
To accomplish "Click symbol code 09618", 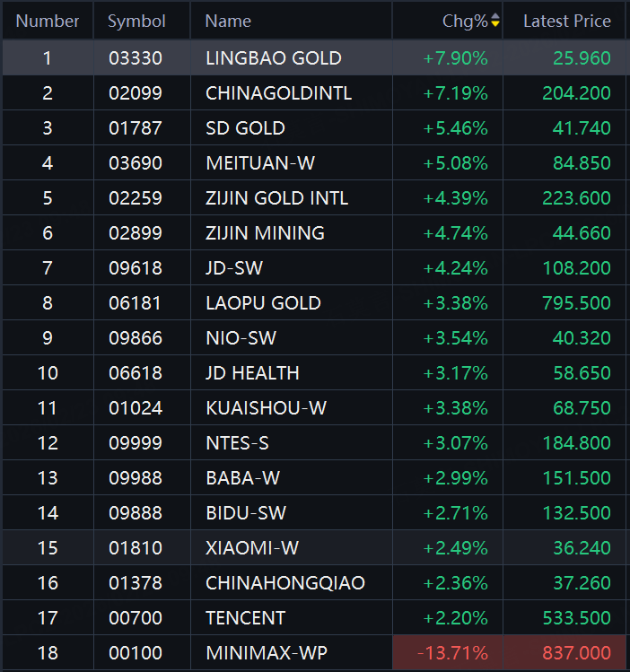I will coord(136,268).
